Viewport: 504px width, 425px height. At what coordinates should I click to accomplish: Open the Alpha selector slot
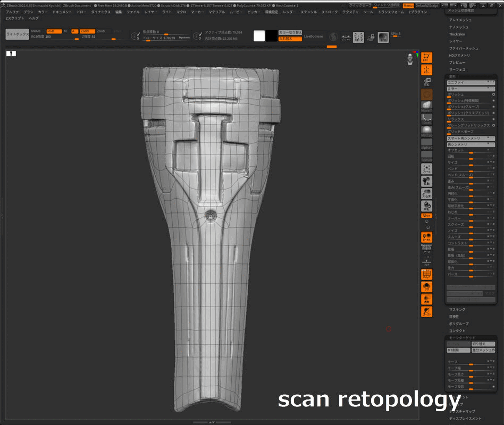tap(426, 144)
